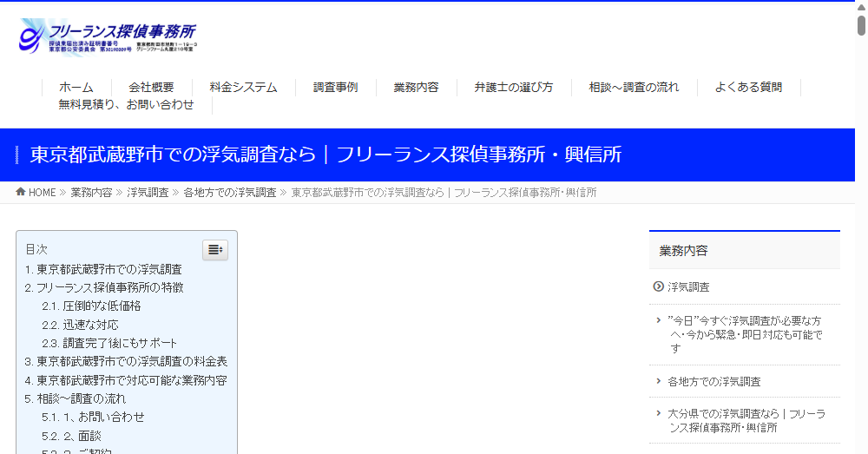
Task: Open ホーム in navigation menu
Action: click(x=76, y=87)
